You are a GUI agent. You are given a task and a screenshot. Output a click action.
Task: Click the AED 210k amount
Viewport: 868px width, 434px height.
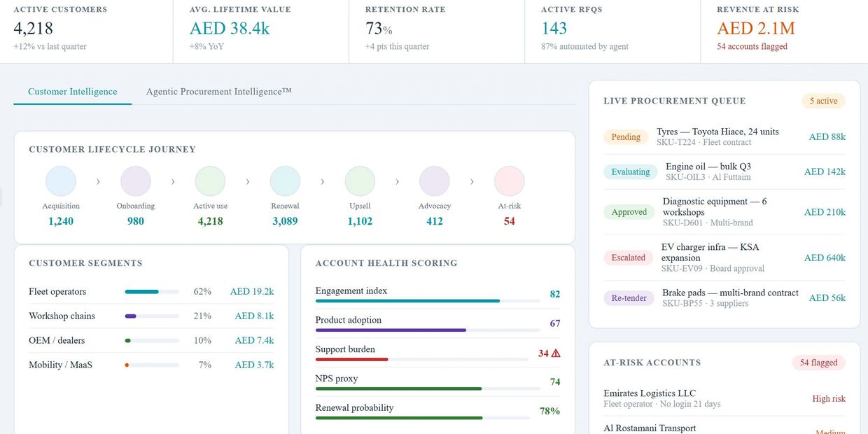pyautogui.click(x=825, y=212)
